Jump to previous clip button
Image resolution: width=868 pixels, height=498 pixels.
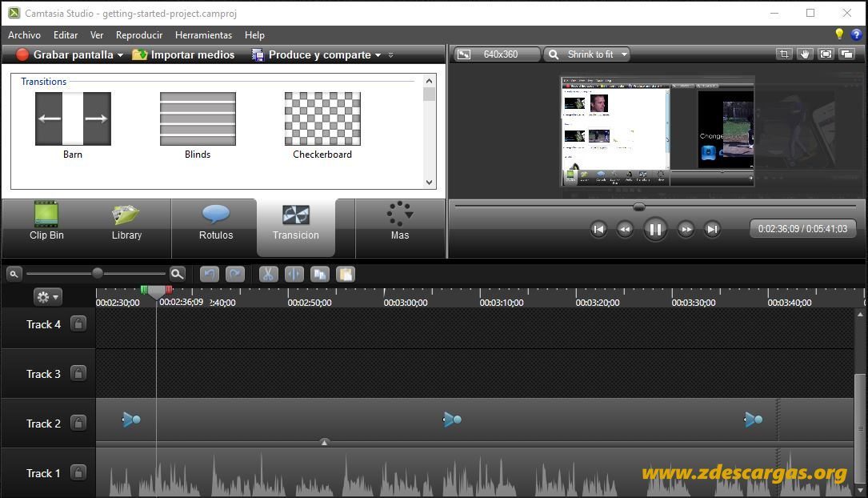coord(598,229)
